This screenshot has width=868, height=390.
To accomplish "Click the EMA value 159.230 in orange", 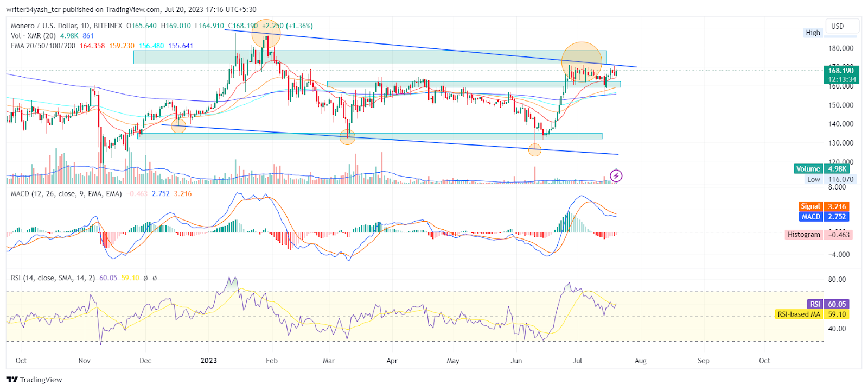I will 122,46.
